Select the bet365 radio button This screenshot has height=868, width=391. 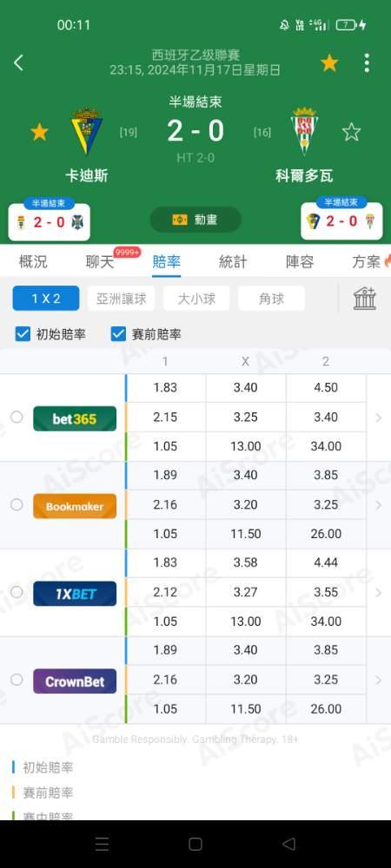pos(17,417)
